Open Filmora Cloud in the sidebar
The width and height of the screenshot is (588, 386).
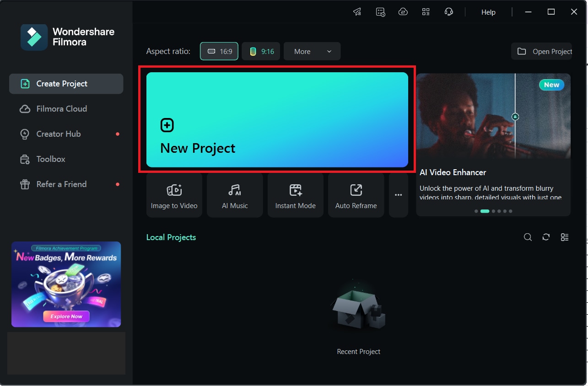[x=66, y=109]
